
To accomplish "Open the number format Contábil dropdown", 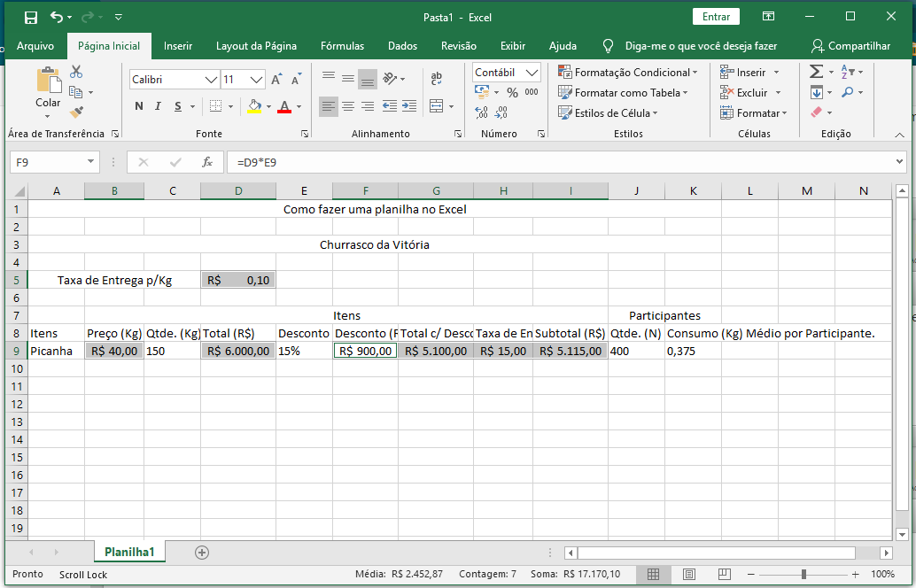I will click(x=532, y=73).
